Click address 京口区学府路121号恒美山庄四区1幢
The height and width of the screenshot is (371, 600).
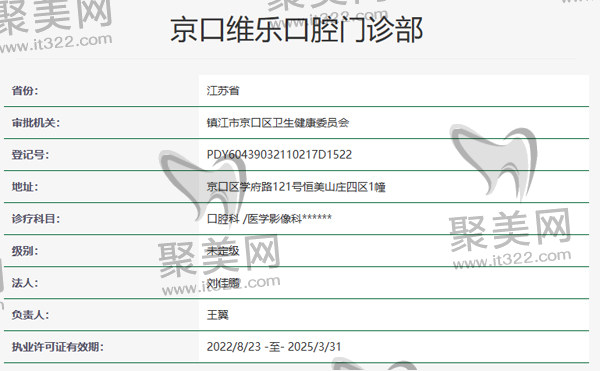(x=296, y=187)
